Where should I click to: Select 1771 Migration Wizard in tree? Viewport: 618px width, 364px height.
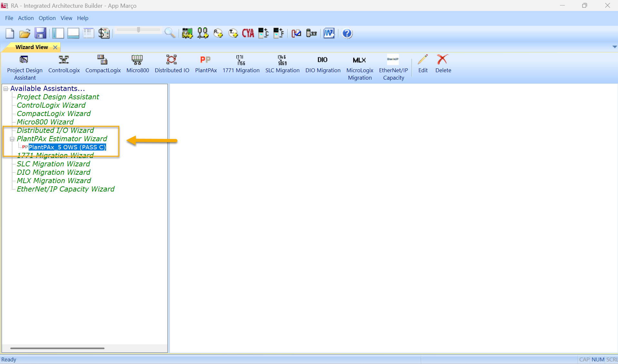[55, 155]
